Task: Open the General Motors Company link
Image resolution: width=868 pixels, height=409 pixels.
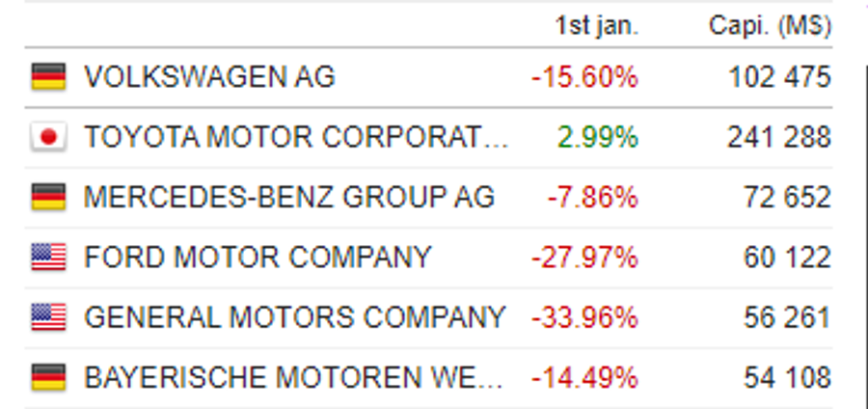Action: pos(294,317)
